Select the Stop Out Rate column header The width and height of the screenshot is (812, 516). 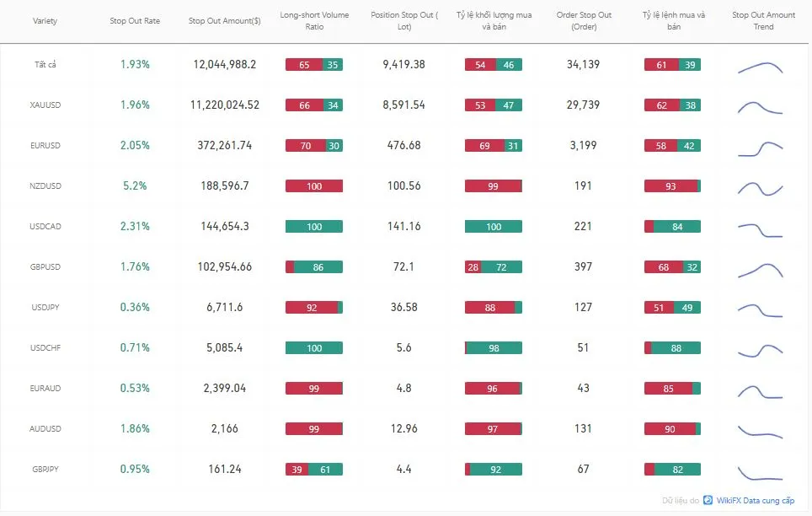(135, 21)
